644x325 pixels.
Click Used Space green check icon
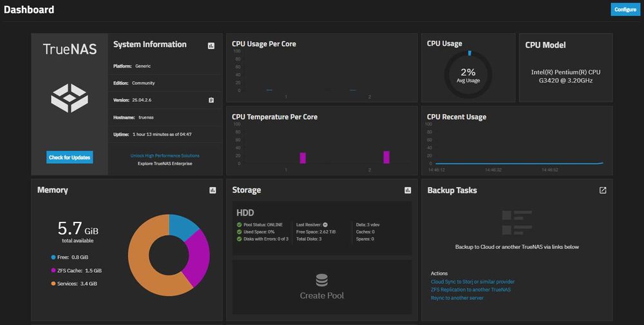pyautogui.click(x=239, y=231)
